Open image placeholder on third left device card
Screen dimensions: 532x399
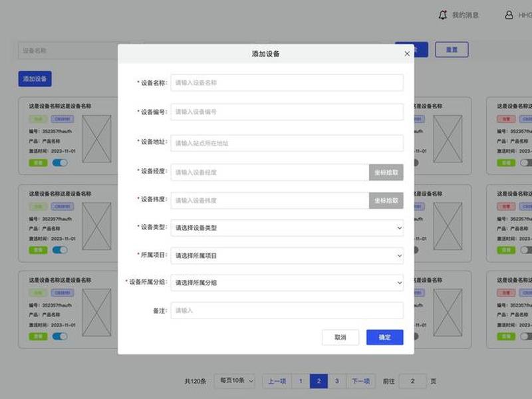(96, 313)
